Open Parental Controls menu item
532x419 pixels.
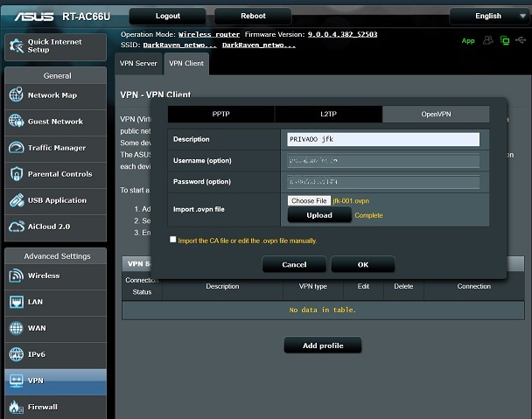(56, 174)
